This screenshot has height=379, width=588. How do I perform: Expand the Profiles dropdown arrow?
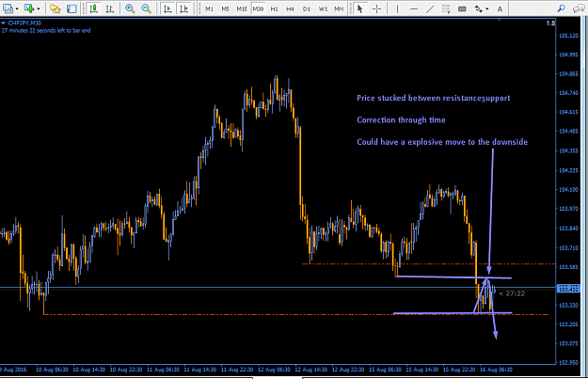coord(17,8)
